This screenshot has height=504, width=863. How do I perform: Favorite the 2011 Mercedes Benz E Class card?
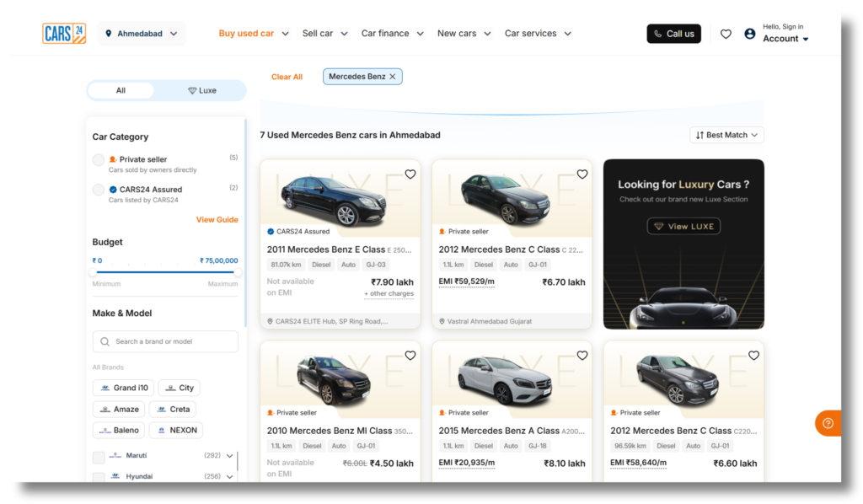click(410, 174)
